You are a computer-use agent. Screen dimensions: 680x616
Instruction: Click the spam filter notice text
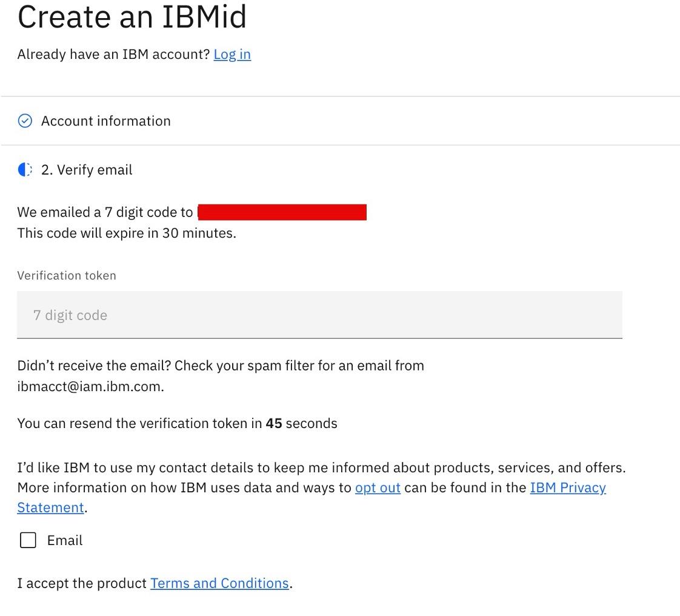(x=221, y=365)
